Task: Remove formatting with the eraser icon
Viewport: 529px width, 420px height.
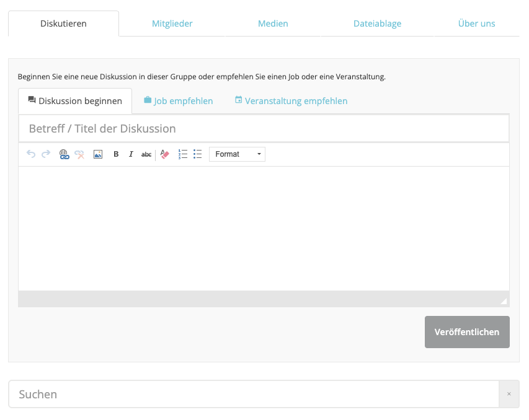Action: (164, 154)
